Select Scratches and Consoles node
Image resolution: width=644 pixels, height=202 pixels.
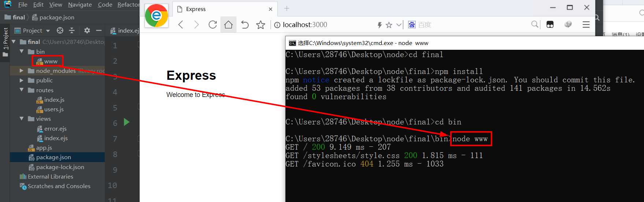(x=55, y=186)
